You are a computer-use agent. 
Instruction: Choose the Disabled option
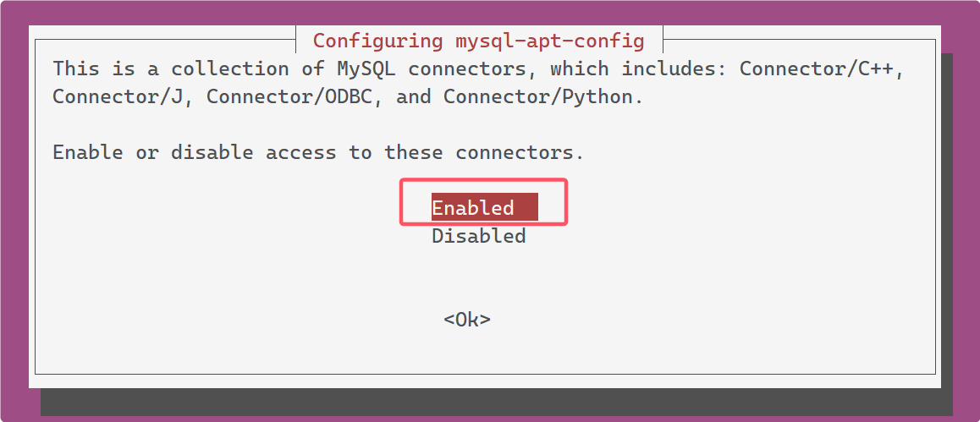pos(479,236)
